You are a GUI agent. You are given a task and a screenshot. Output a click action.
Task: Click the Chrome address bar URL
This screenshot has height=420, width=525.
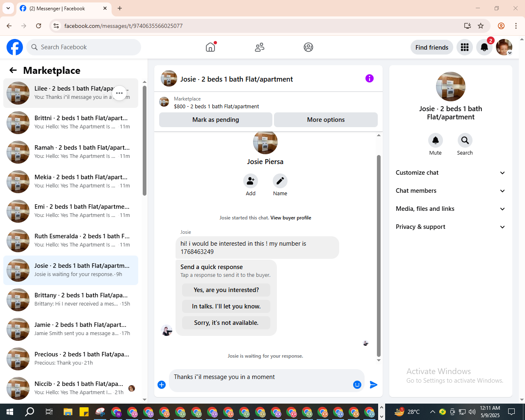[x=123, y=26]
